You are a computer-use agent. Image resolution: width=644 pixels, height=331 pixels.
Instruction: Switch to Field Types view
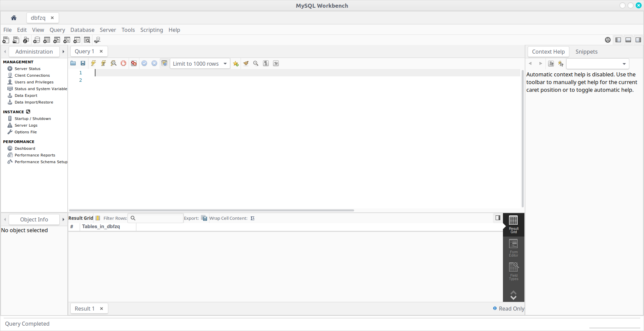(513, 271)
